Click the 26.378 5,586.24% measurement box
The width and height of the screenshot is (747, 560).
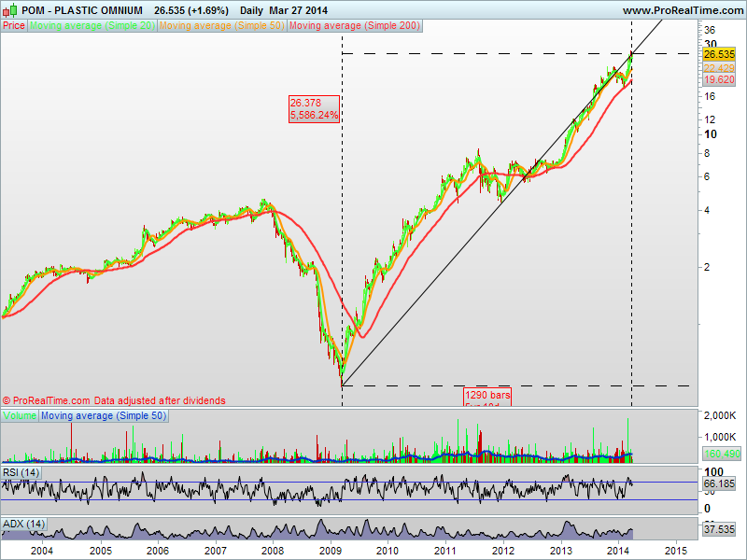(314, 109)
